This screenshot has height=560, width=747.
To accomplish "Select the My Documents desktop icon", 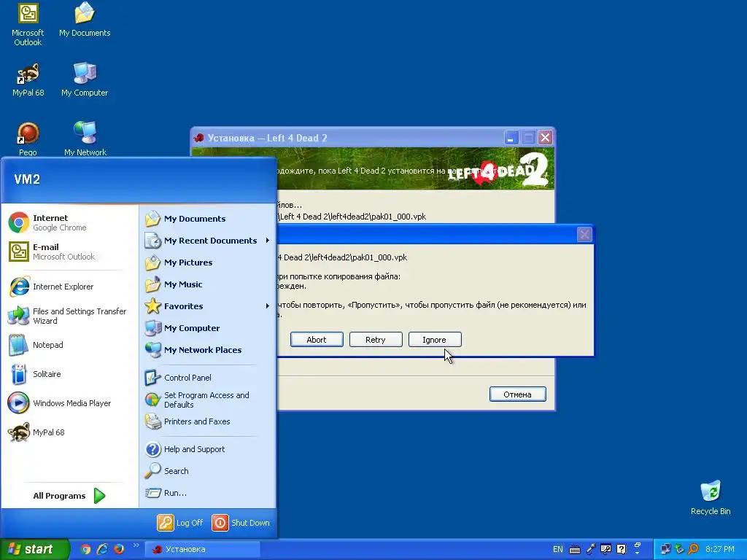I will pos(85,20).
